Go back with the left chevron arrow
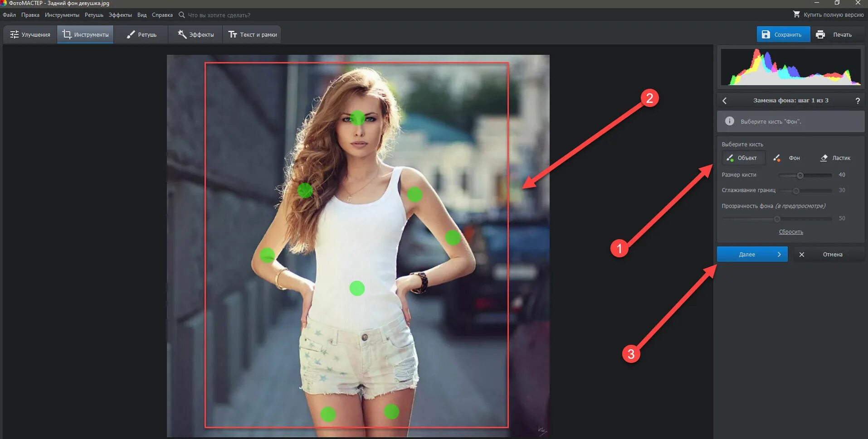Viewport: 868px width, 439px height. [x=724, y=101]
